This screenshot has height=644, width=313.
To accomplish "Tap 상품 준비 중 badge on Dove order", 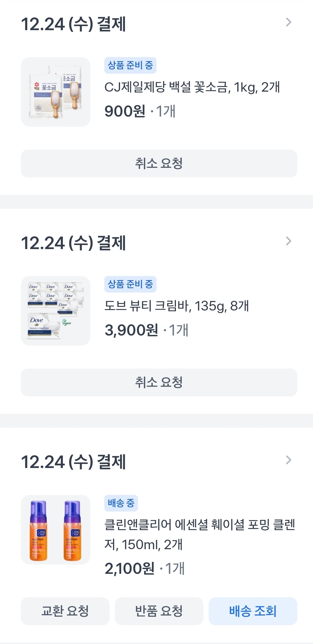I will tap(130, 284).
